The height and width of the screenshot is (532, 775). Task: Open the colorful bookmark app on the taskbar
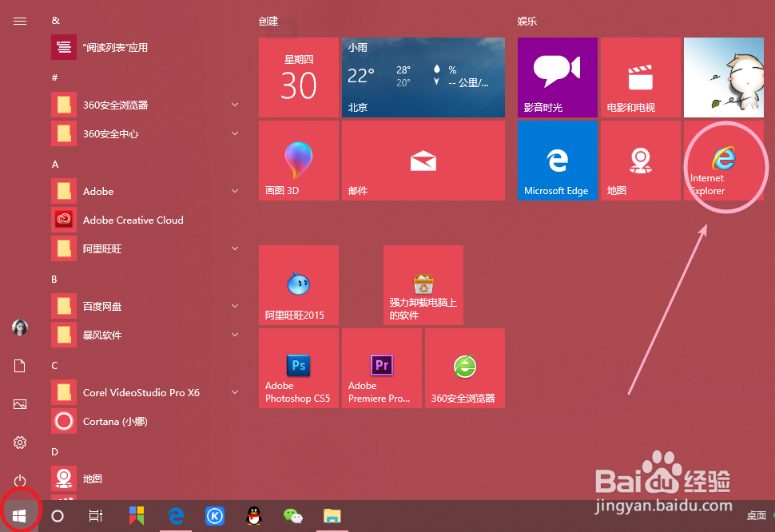137,516
